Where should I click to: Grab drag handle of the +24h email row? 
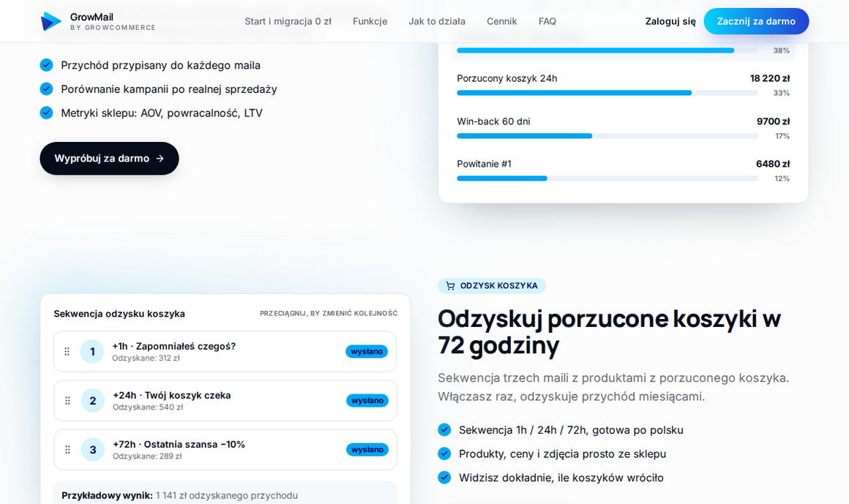pos(67,401)
